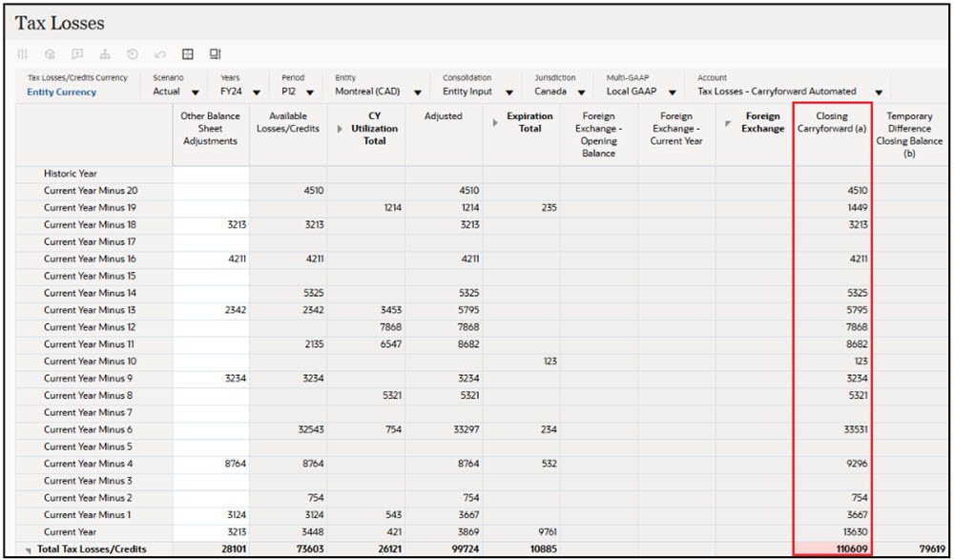Click the 28101 adjustments total cell
The image size is (954, 560).
tap(211, 550)
